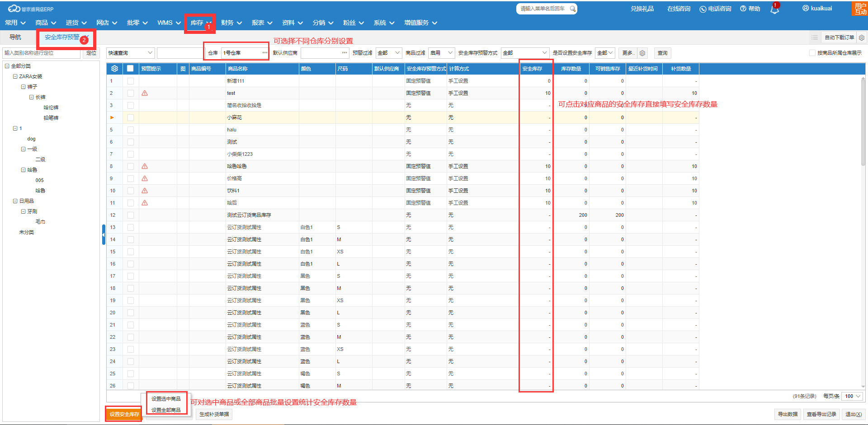Screen dimensions: 868x425
Task: Collapse the ZARA女装 tree node
Action: (15, 76)
